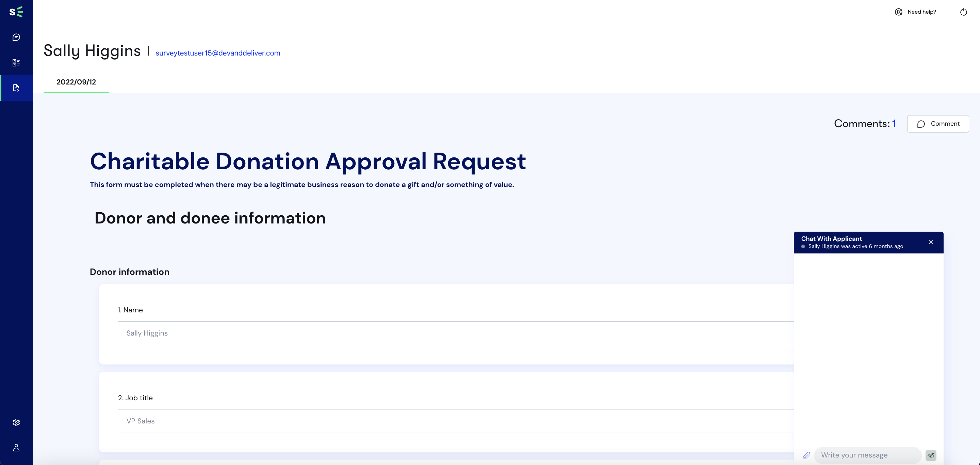Viewport: 980px width, 465px height.
Task: Expand the Donor and donee information section
Action: [x=209, y=218]
